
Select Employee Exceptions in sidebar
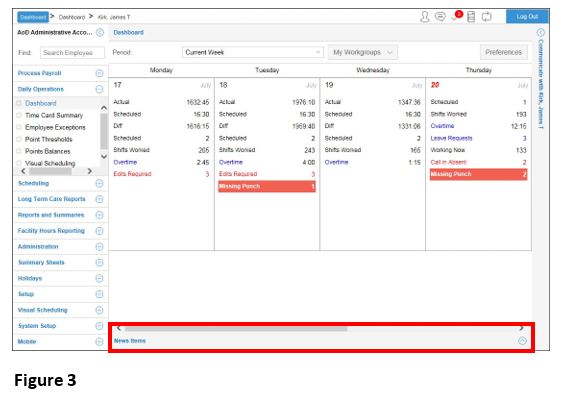point(55,127)
